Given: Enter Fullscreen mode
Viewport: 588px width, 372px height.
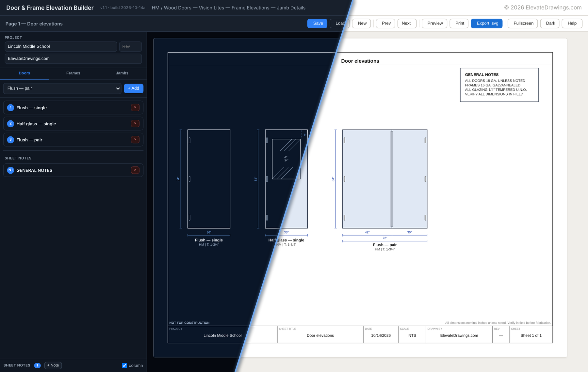Looking at the screenshot, I should (523, 23).
